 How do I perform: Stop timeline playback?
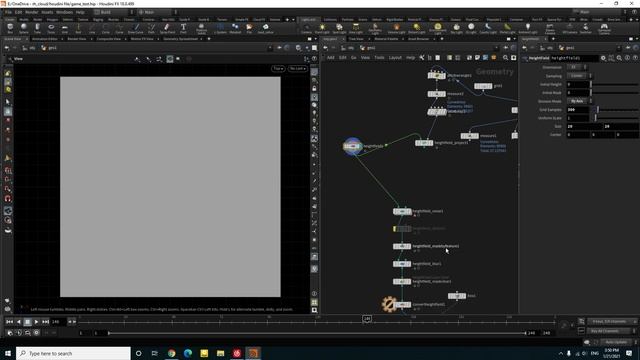pos(27,322)
